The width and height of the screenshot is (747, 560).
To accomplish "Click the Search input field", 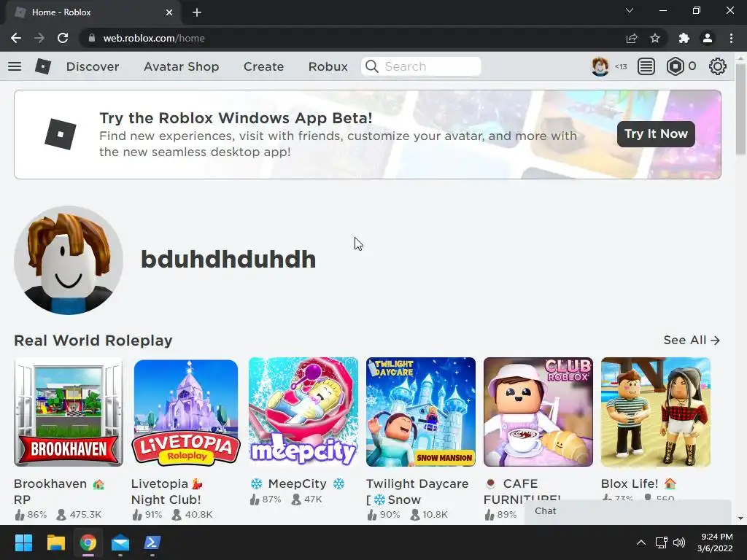I will pos(421,66).
